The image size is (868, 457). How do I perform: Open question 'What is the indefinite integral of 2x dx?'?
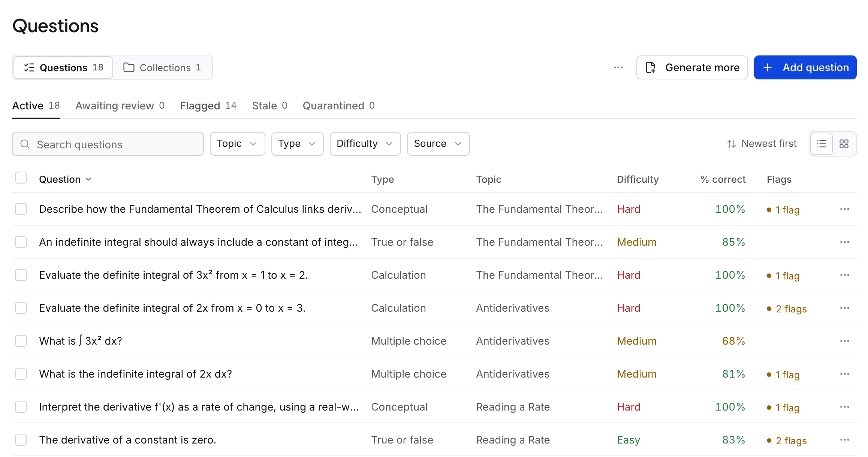click(x=135, y=374)
